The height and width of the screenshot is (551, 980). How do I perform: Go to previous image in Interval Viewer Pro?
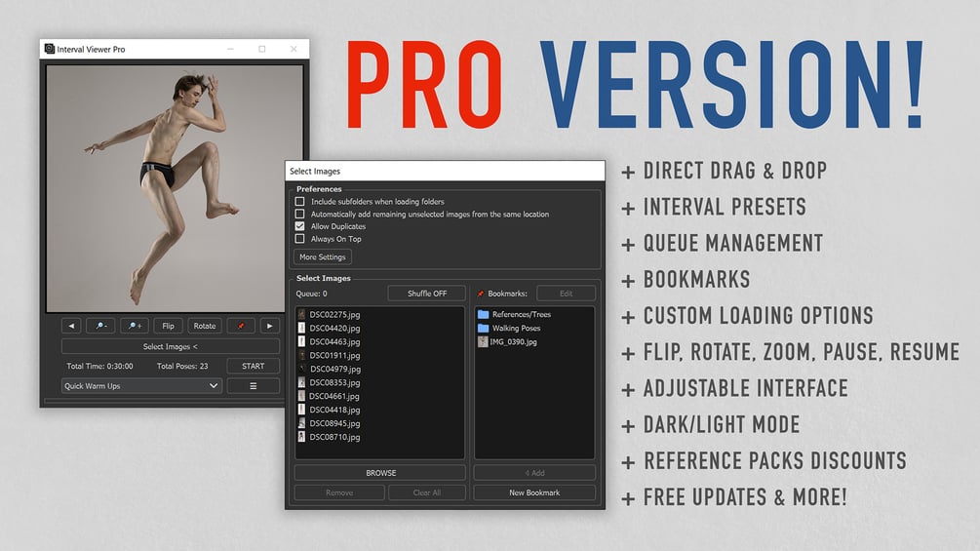[71, 326]
